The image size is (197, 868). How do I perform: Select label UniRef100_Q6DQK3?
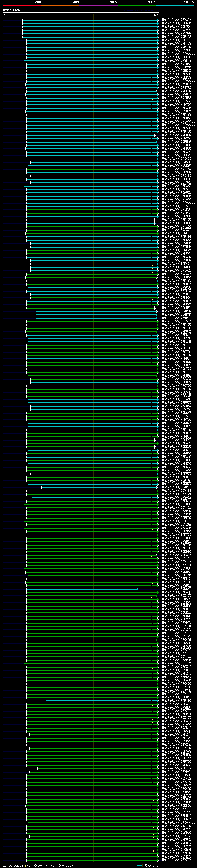[177, 799]
